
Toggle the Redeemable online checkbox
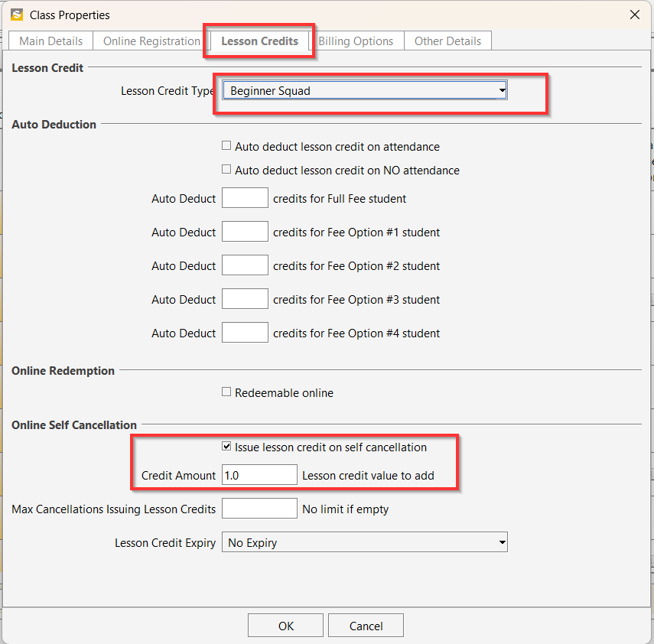point(226,392)
